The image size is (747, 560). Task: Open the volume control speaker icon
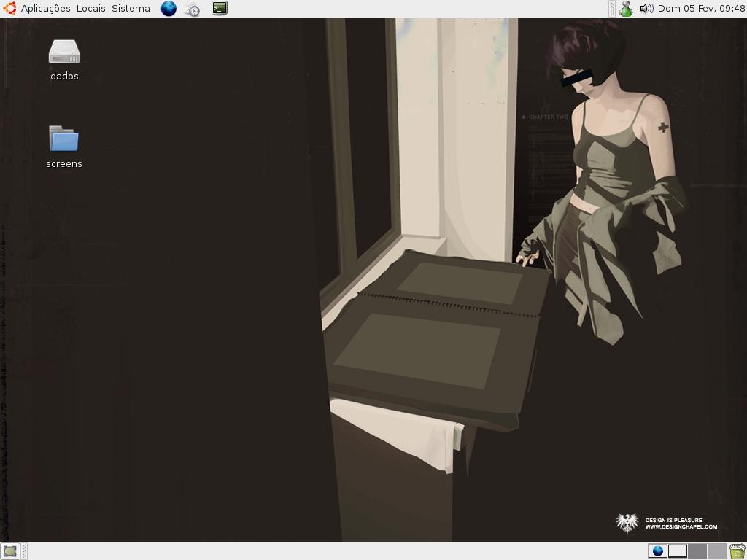(x=646, y=9)
